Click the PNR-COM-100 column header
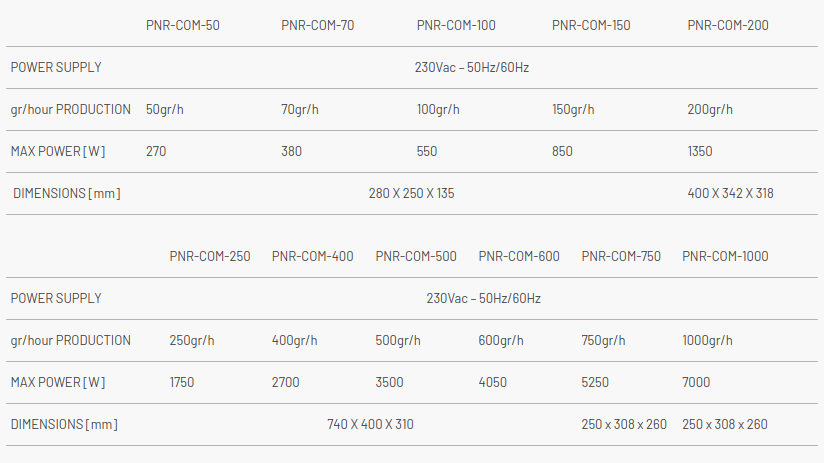The width and height of the screenshot is (824, 463). 456,26
